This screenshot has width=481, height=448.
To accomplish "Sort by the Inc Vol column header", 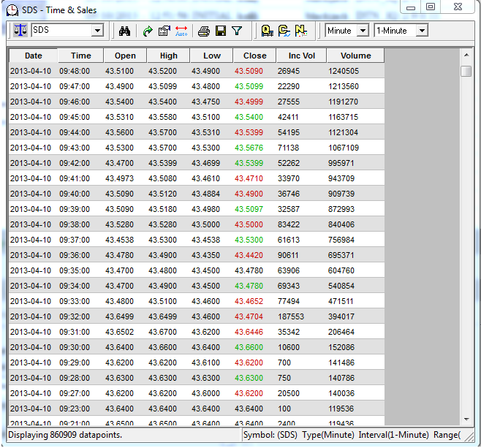I will [x=302, y=56].
